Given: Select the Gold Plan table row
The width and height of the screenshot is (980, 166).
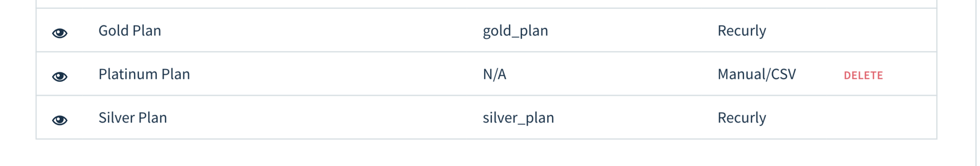Looking at the screenshot, I should pyautogui.click(x=486, y=30).
